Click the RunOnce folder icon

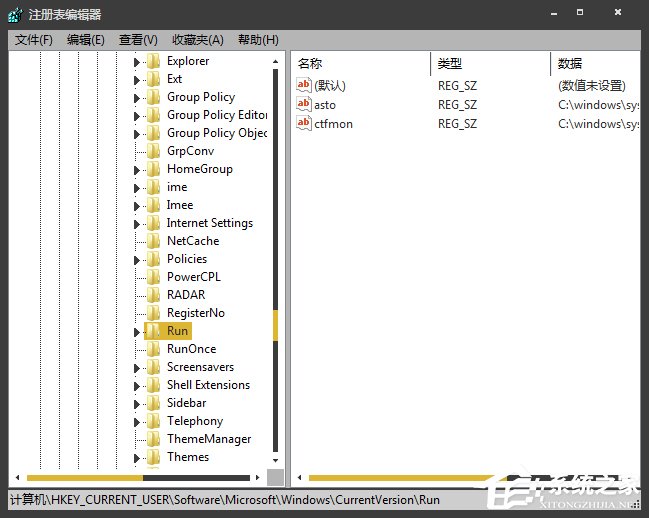154,349
